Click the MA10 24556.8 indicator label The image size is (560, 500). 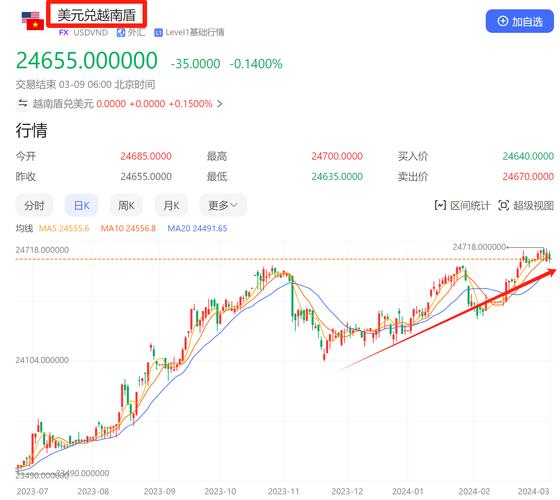pos(128,228)
